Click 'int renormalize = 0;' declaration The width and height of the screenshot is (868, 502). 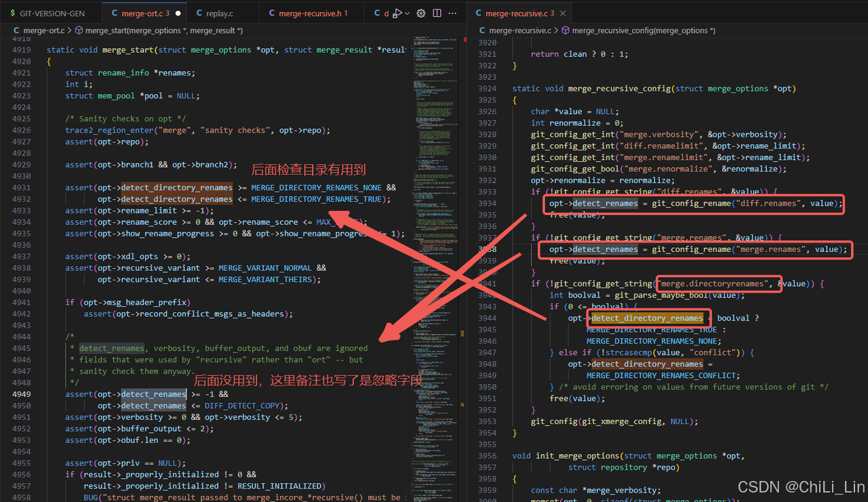(x=576, y=123)
